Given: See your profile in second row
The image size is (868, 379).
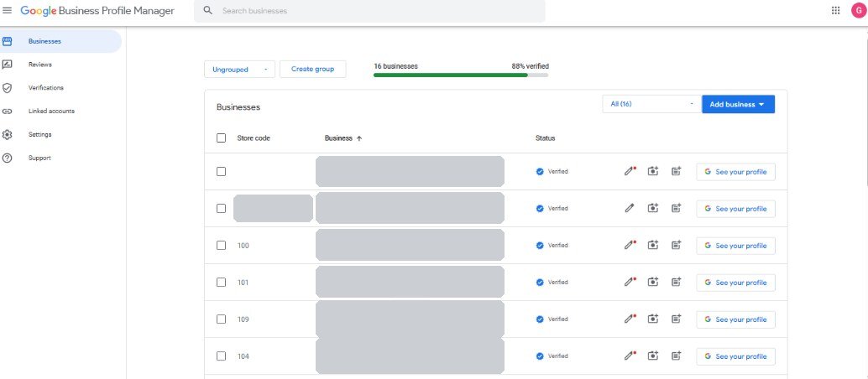Looking at the screenshot, I should coord(735,209).
